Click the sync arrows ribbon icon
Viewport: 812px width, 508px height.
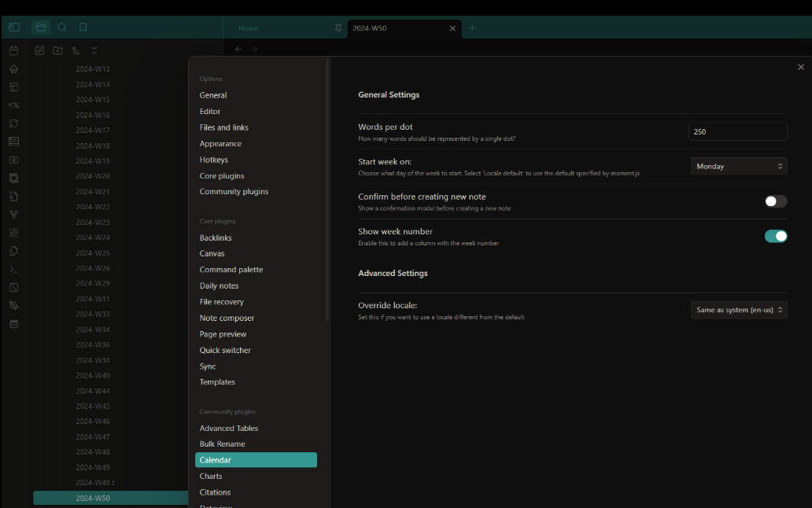[14, 123]
